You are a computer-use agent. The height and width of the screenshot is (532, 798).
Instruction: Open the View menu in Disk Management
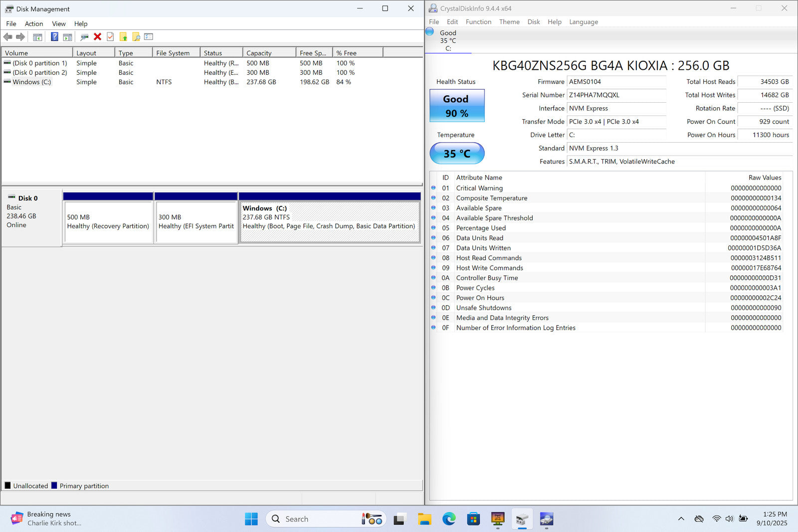[59, 23]
